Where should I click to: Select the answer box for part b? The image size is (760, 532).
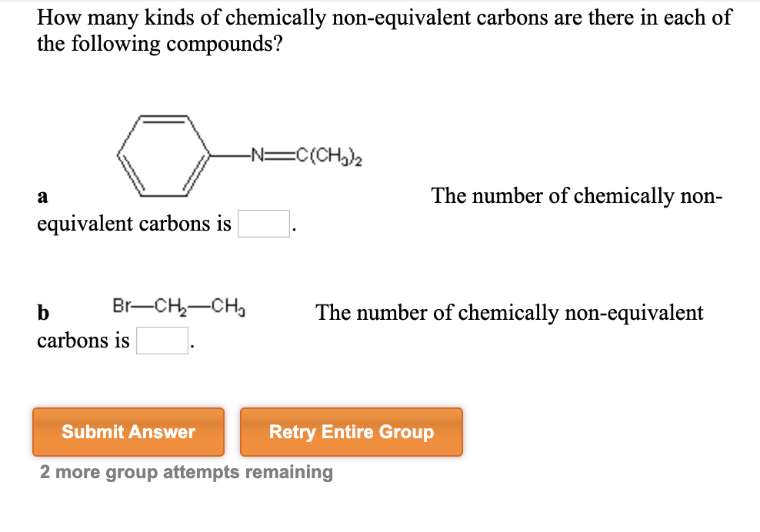(x=162, y=340)
